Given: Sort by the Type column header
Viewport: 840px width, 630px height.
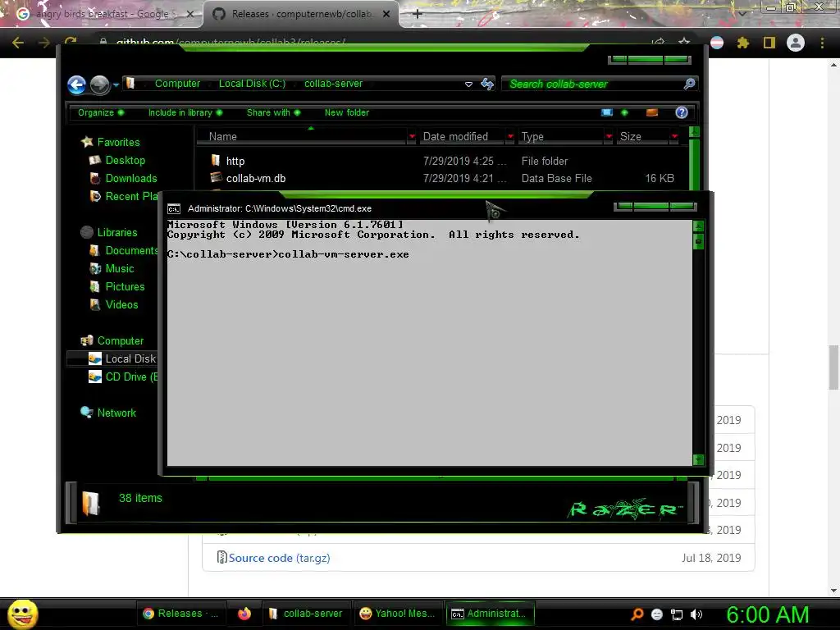Looking at the screenshot, I should pyautogui.click(x=560, y=137).
